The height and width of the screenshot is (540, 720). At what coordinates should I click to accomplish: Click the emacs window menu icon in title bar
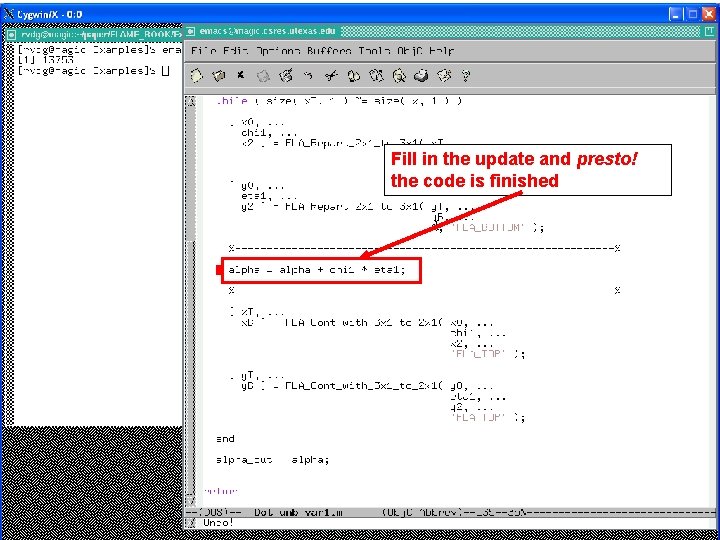tap(191, 32)
